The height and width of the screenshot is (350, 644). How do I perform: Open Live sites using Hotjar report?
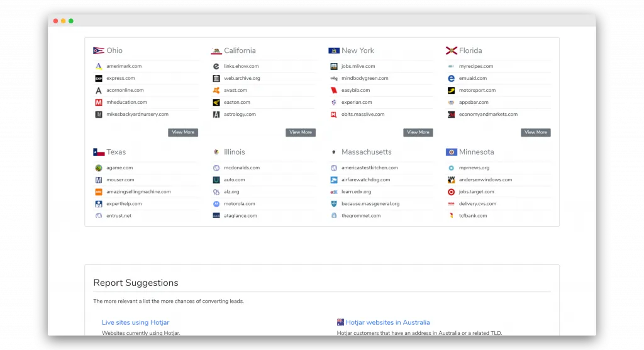coord(135,322)
